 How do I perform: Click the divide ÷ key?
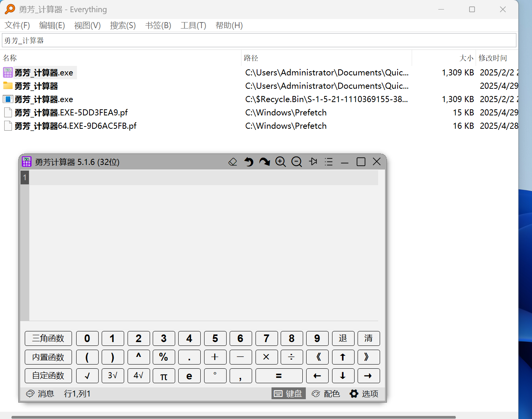(292, 357)
